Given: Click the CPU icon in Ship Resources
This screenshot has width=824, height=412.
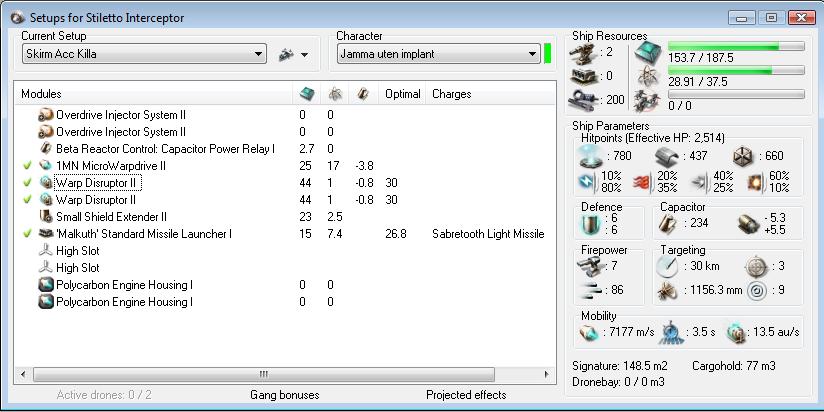Looking at the screenshot, I should pyautogui.click(x=647, y=53).
